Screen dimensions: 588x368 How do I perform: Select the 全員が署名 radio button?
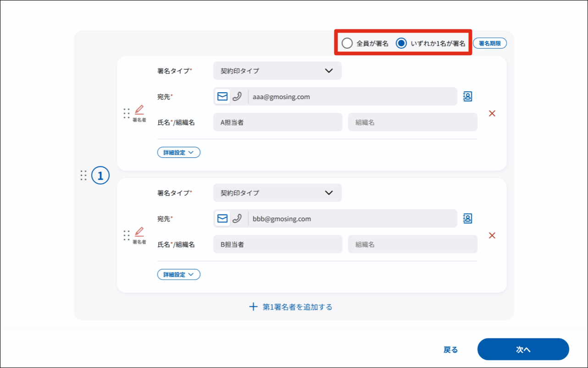348,44
